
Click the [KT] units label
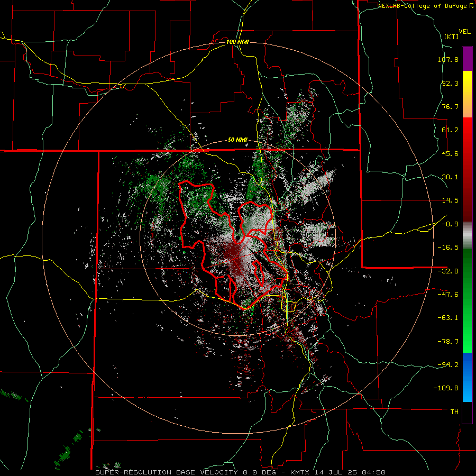452,36
